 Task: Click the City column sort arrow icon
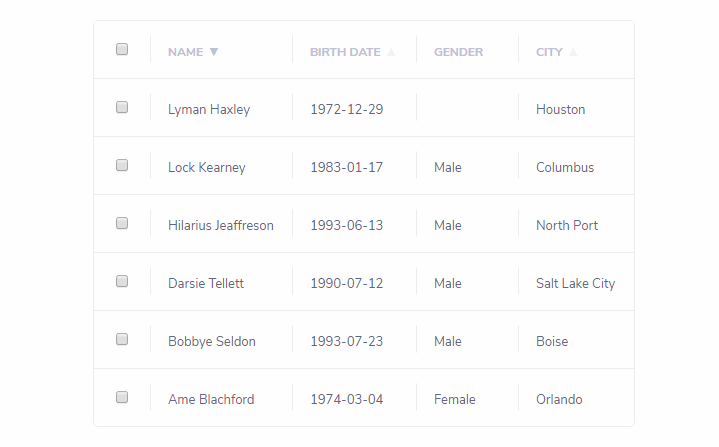(x=574, y=52)
